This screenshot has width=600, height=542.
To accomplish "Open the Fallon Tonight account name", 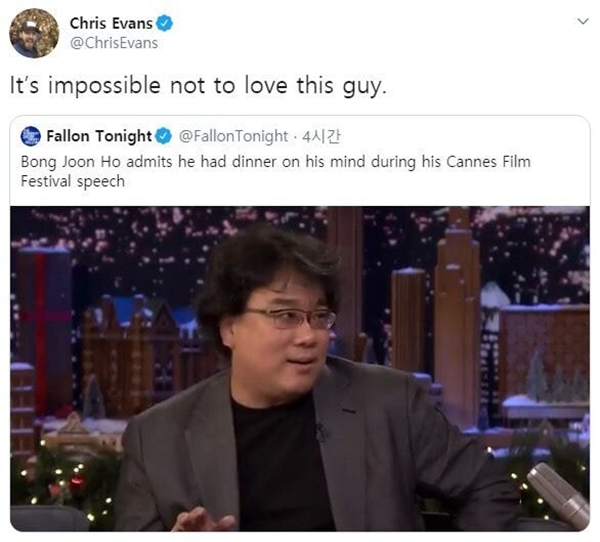I will click(x=99, y=136).
